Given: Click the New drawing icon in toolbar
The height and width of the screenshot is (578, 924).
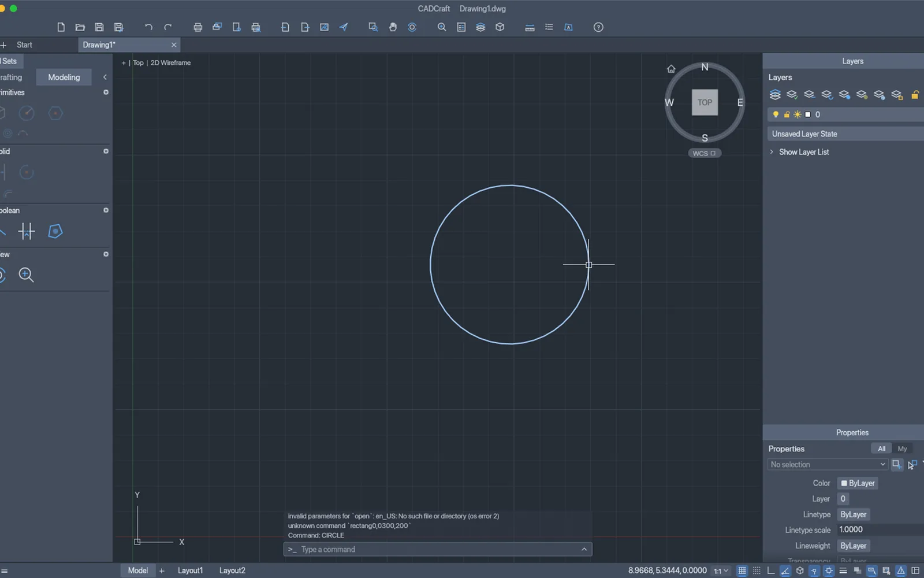Looking at the screenshot, I should [x=61, y=27].
